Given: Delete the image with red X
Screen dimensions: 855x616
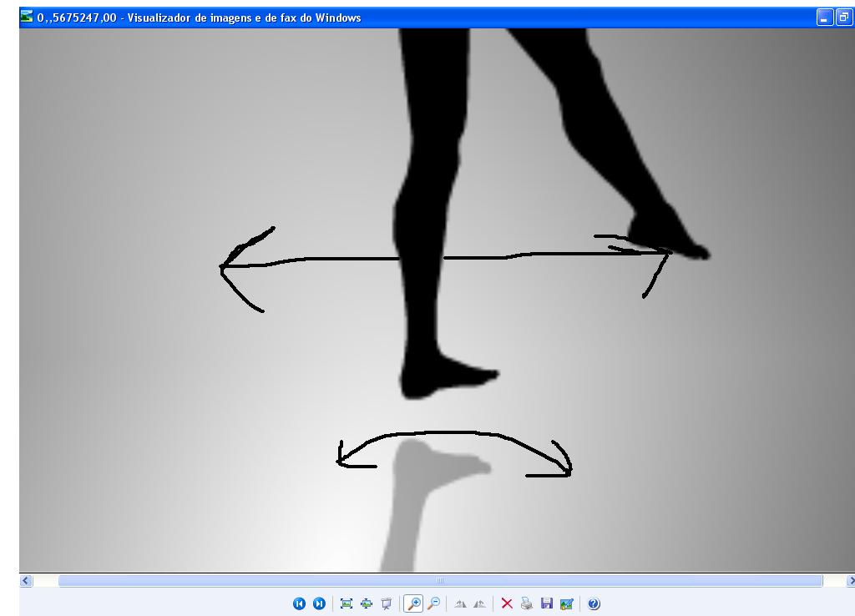Looking at the screenshot, I should click(x=507, y=603).
